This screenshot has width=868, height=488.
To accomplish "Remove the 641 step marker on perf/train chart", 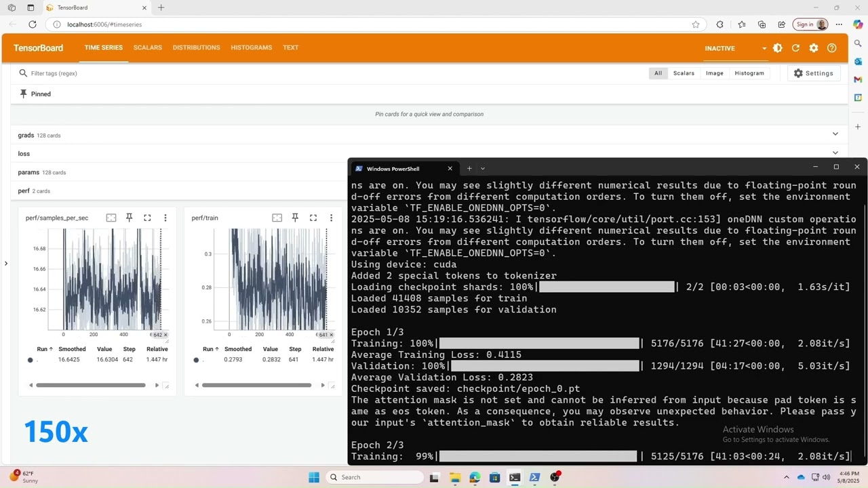I will click(x=331, y=335).
